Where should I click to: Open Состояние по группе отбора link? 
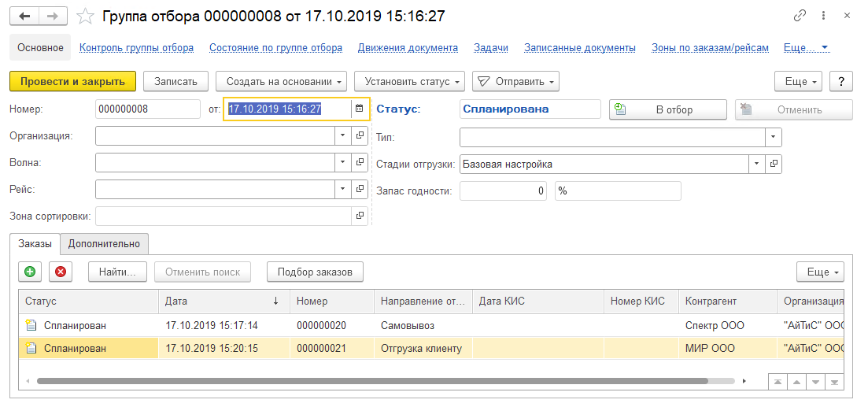click(275, 47)
